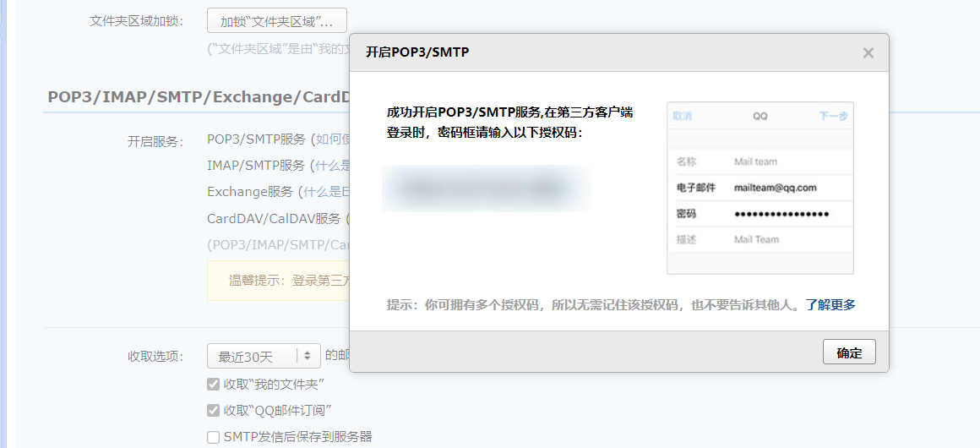This screenshot has height=448, width=980.
Task: Toggle 收取"我的文件夹" checkbox
Action: pyautogui.click(x=213, y=385)
